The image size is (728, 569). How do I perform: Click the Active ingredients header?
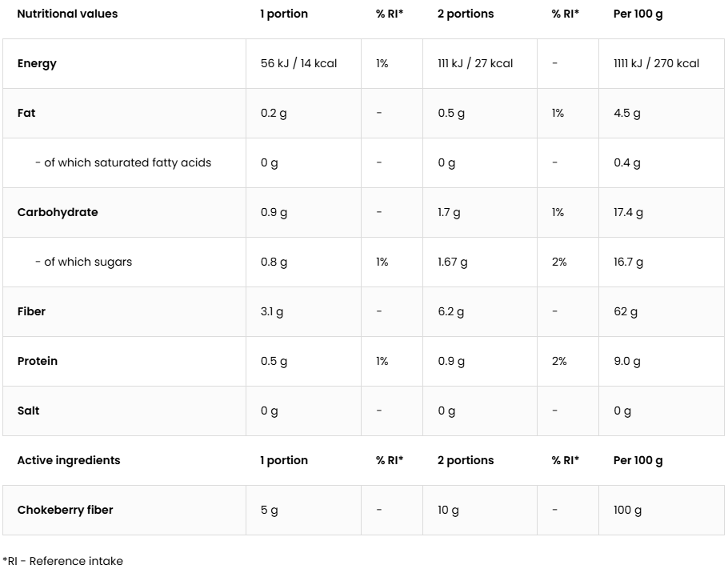pos(69,460)
